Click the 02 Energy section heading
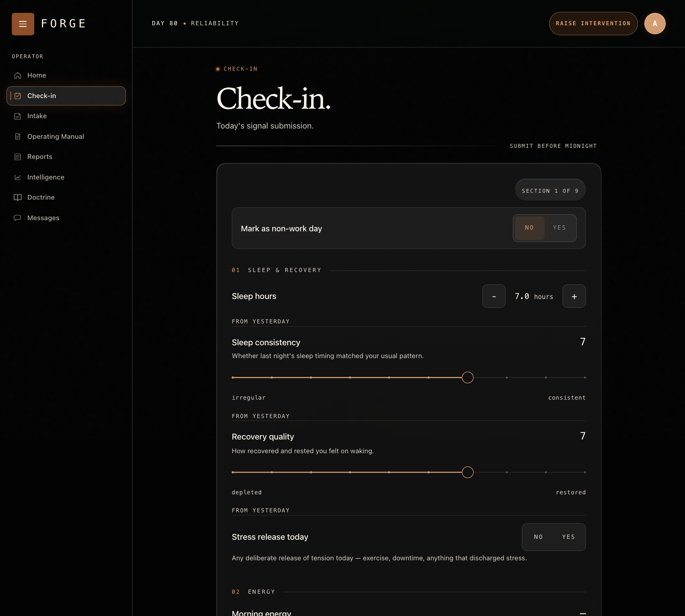This screenshot has height=616, width=685. coord(253,592)
